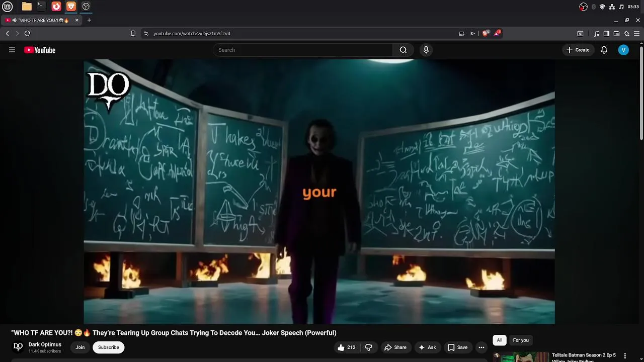Like the video with 212 likes
Image resolution: width=644 pixels, height=362 pixels.
coord(346,347)
